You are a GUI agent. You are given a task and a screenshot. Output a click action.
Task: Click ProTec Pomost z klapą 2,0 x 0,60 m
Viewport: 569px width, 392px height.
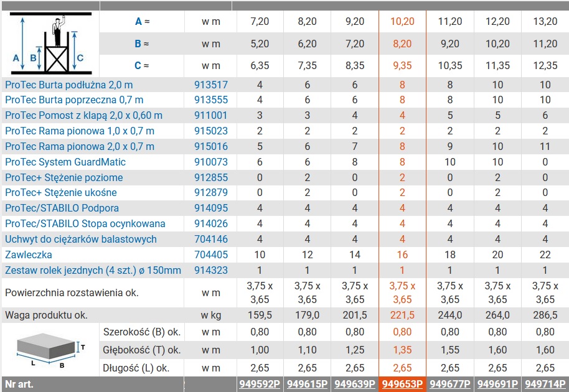(x=84, y=115)
